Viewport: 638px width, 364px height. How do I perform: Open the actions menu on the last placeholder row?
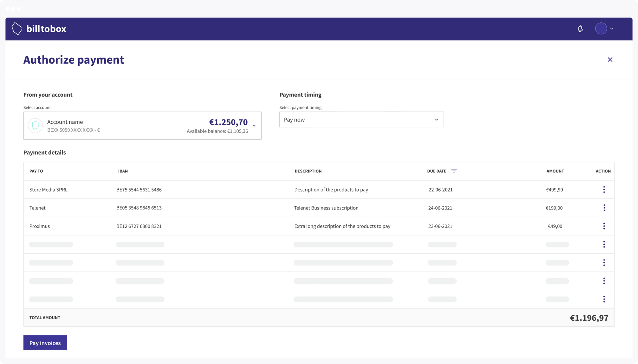point(604,299)
